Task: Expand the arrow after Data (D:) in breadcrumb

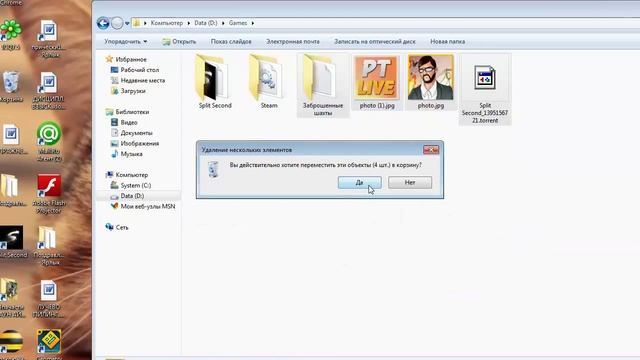Action: (223, 23)
